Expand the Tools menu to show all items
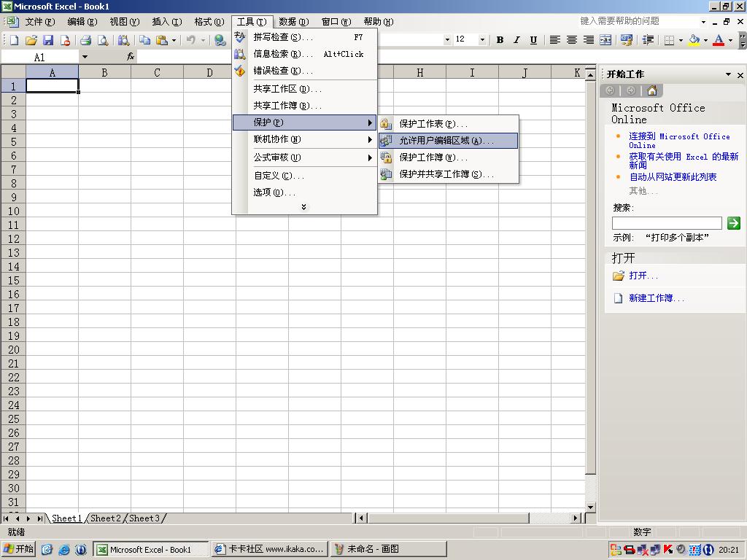 coord(303,207)
